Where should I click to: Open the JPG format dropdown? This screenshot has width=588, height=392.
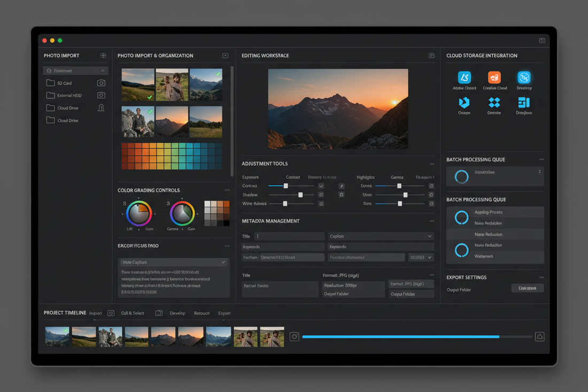tap(411, 283)
